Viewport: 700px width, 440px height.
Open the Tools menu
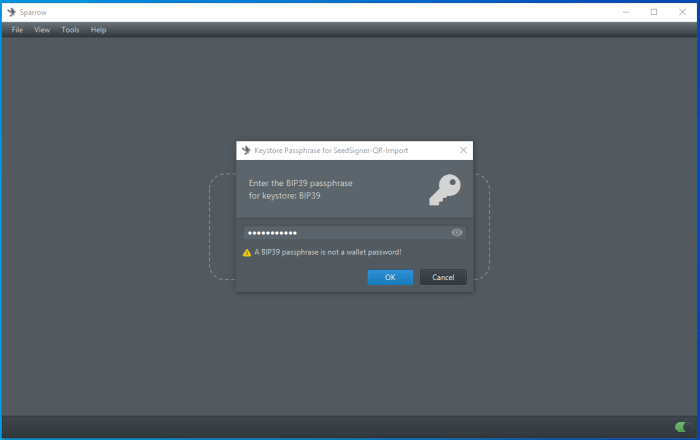click(x=70, y=30)
